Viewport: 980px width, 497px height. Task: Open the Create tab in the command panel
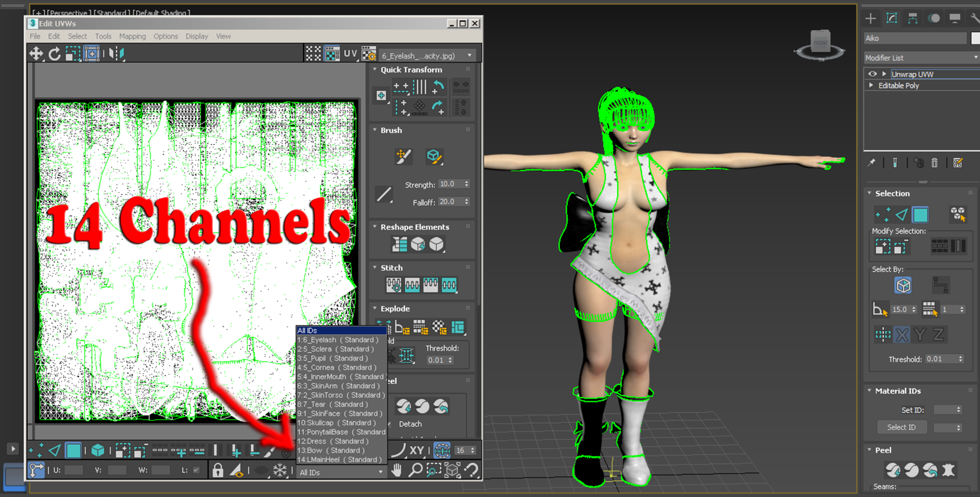tap(871, 19)
